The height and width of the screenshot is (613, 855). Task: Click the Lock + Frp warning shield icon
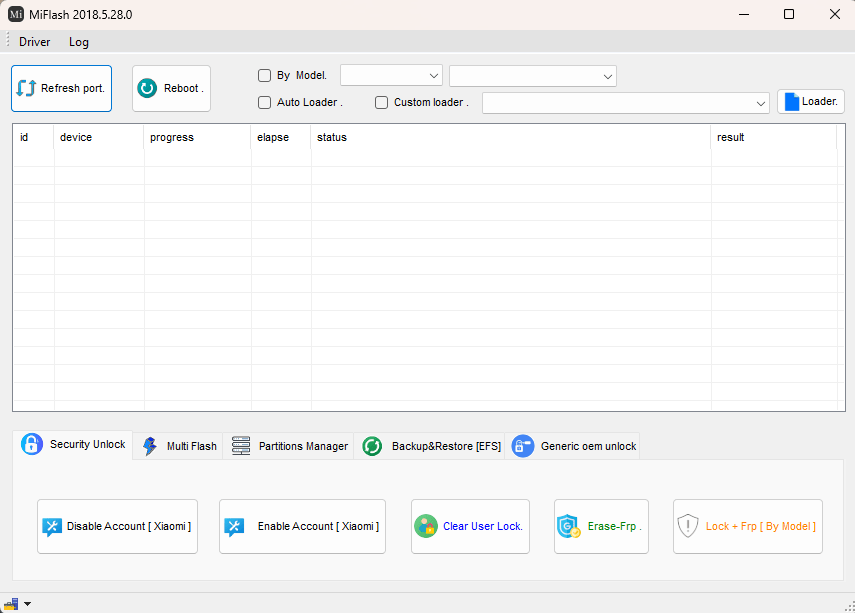click(688, 526)
